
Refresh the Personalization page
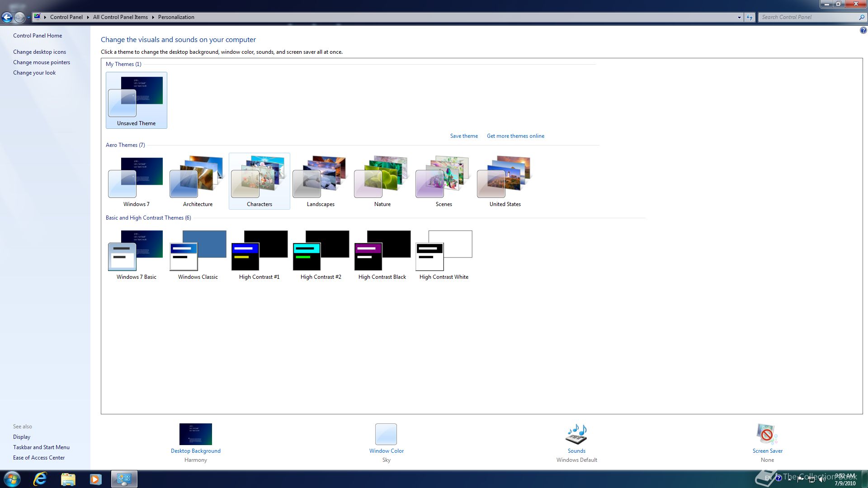750,17
